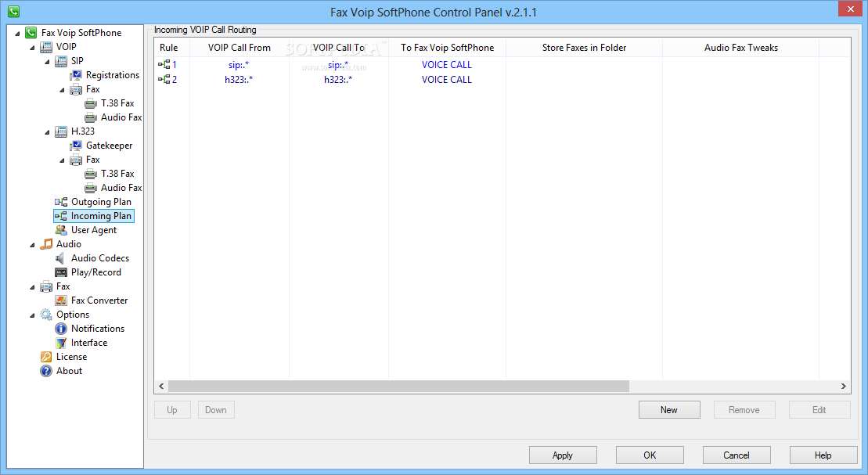This screenshot has width=868, height=475.
Task: Collapse the SIP tree node
Action: pyautogui.click(x=47, y=62)
